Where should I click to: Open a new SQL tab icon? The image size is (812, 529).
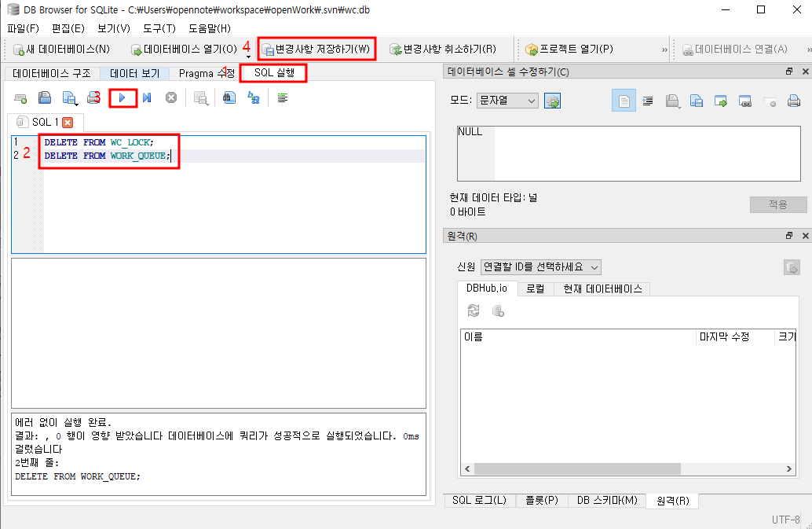pos(20,98)
